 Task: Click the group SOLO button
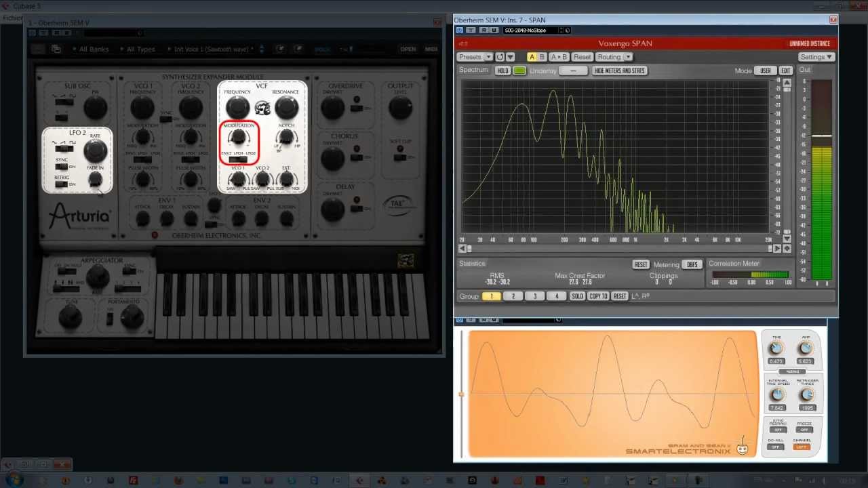577,296
